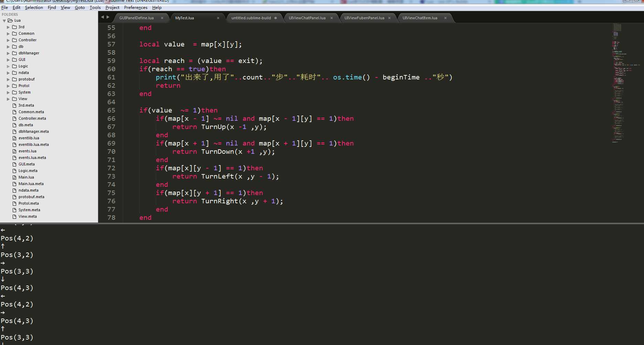This screenshot has height=345, width=644.
Task: Open Logic.meta file in sidebar
Action: (x=28, y=171)
